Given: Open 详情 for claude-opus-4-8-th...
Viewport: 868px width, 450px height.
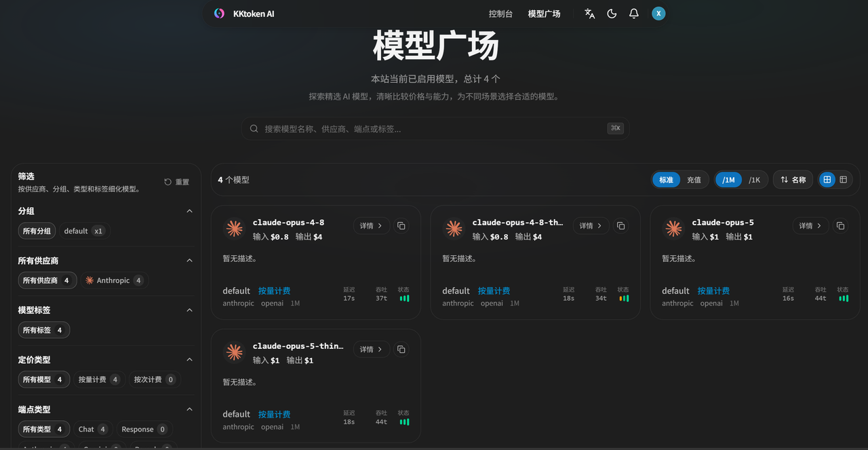Looking at the screenshot, I should coord(591,225).
